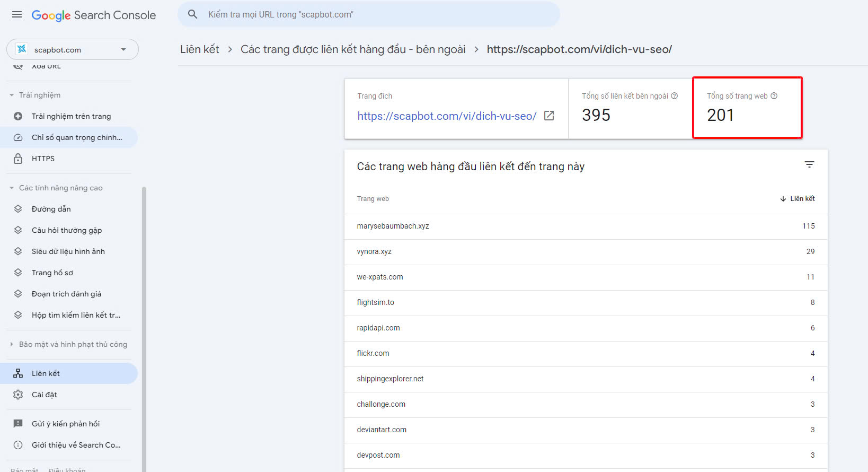Click the Trải nghiệm trên trang icon
Image resolution: width=868 pixels, height=472 pixels.
[x=18, y=116]
